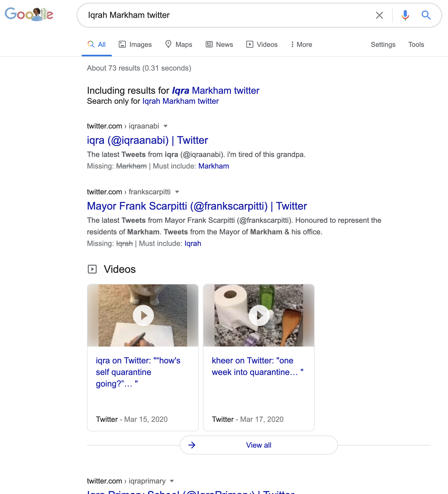Screen dimensions: 448x494
Task: Switch to the Images tab
Action: click(x=135, y=45)
